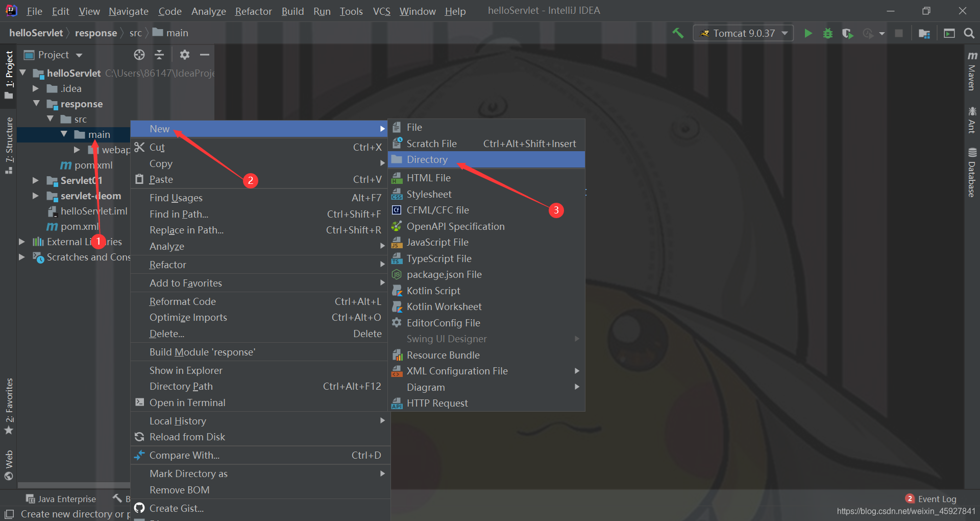
Task: Open the Favorites tool window tab
Action: 9,406
